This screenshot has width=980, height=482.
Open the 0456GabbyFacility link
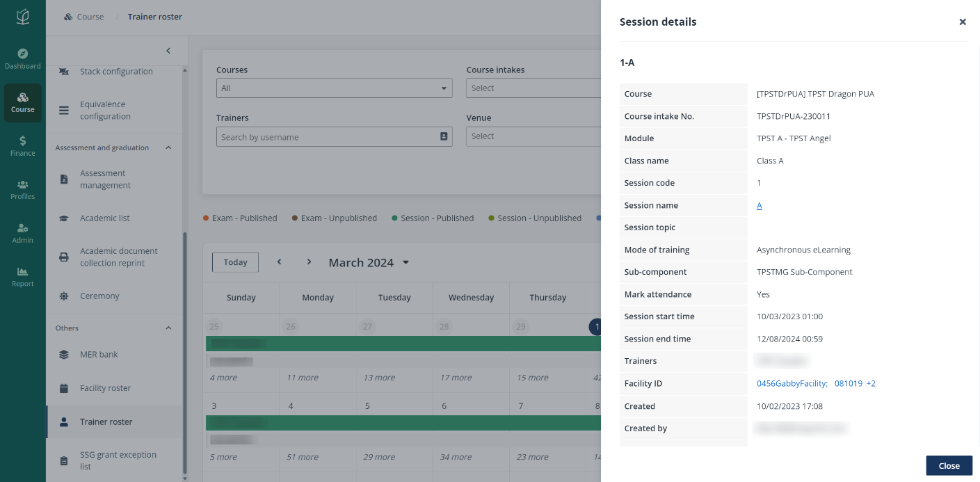[792, 383]
